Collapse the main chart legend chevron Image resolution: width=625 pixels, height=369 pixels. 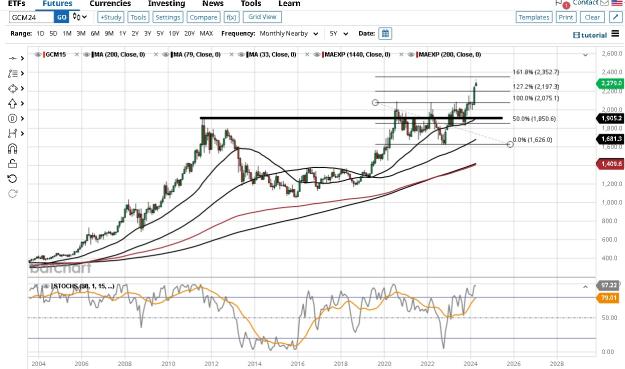(x=585, y=55)
